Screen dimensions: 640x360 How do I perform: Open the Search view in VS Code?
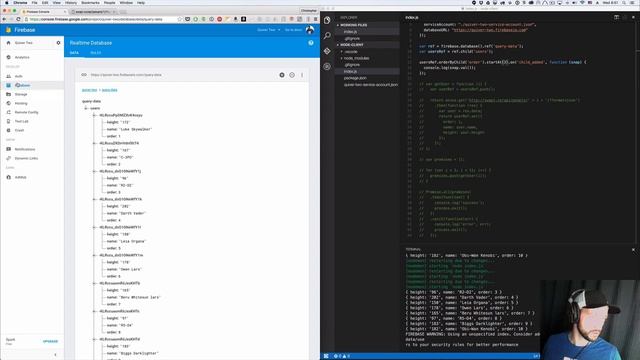[x=327, y=36]
